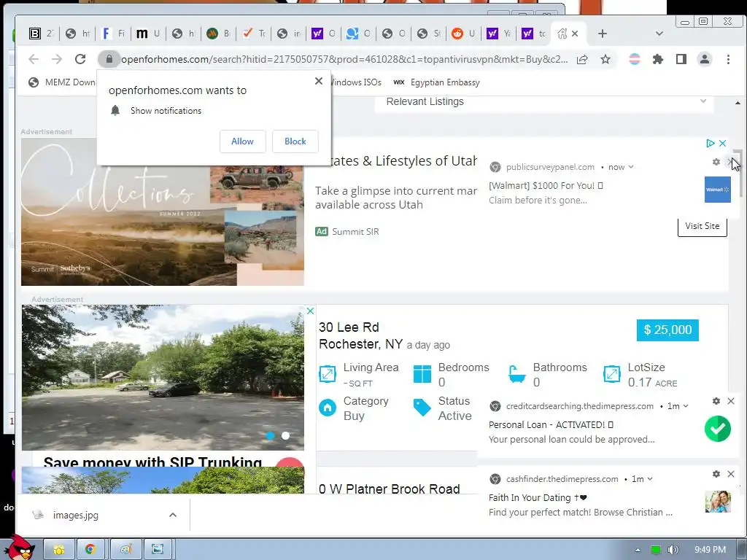Screen dimensions: 747x560
Task: Expand the cashfinder notification chevron
Action: (x=650, y=479)
